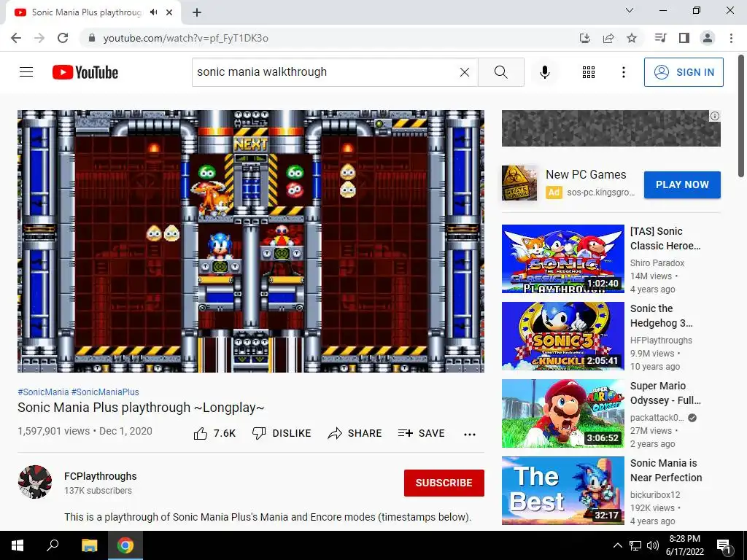Mute the tab via speaker icon
The height and width of the screenshot is (560, 747).
point(153,12)
